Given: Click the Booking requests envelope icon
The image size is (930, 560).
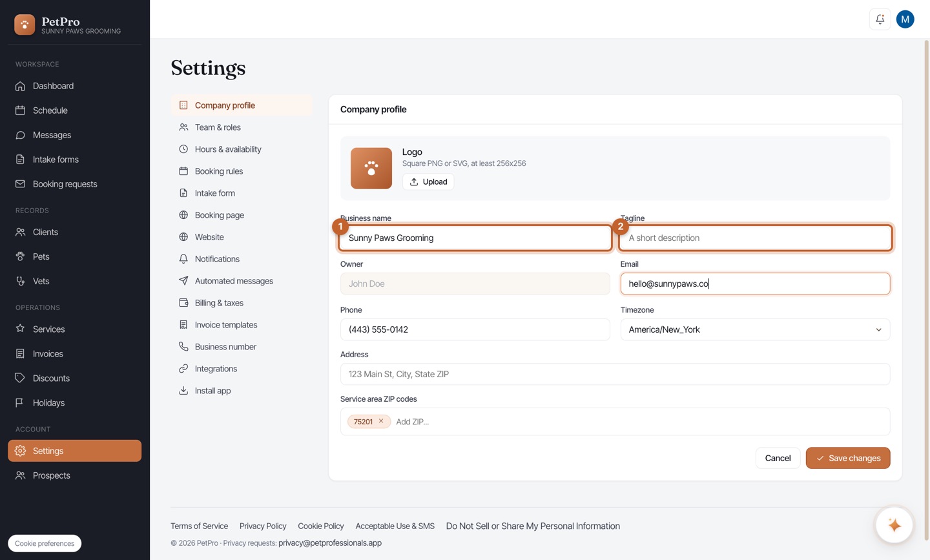Looking at the screenshot, I should click(x=20, y=184).
